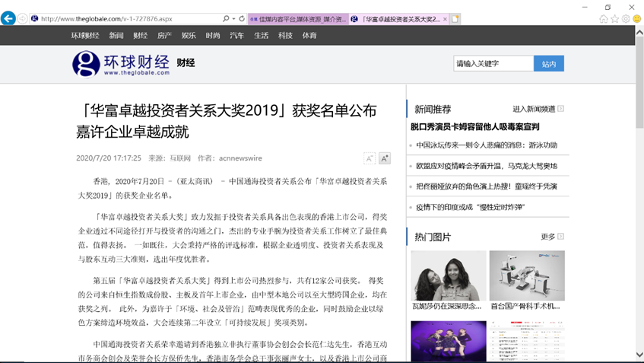Go back with the browser back arrow
Viewport: 644px width, 363px height.
coord(8,18)
